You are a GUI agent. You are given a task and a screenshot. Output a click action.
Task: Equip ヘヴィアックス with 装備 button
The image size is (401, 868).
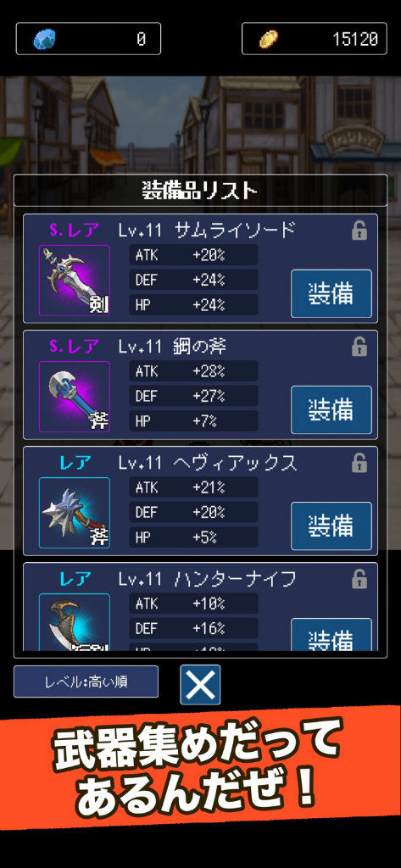tap(331, 526)
